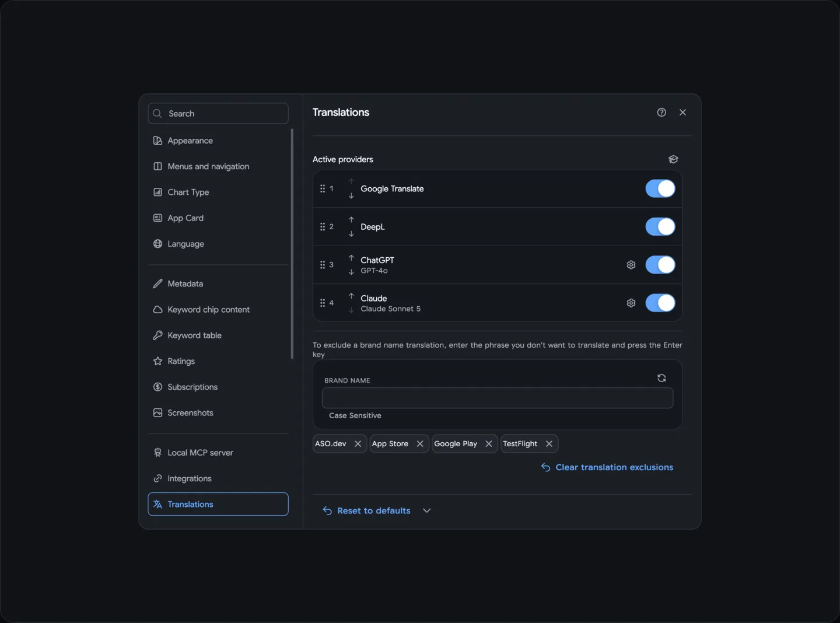Switch off the Claude provider
The width and height of the screenshot is (840, 623).
[660, 303]
